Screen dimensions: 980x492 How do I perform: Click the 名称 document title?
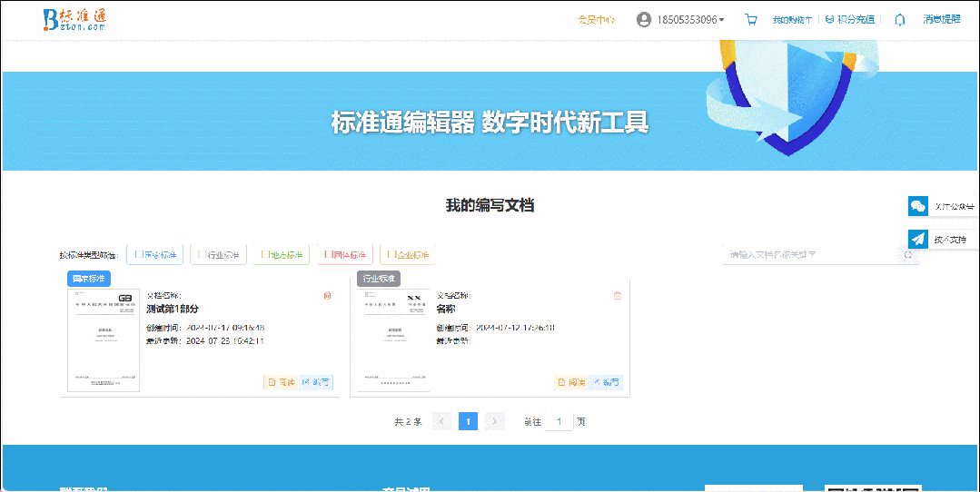[x=446, y=309]
